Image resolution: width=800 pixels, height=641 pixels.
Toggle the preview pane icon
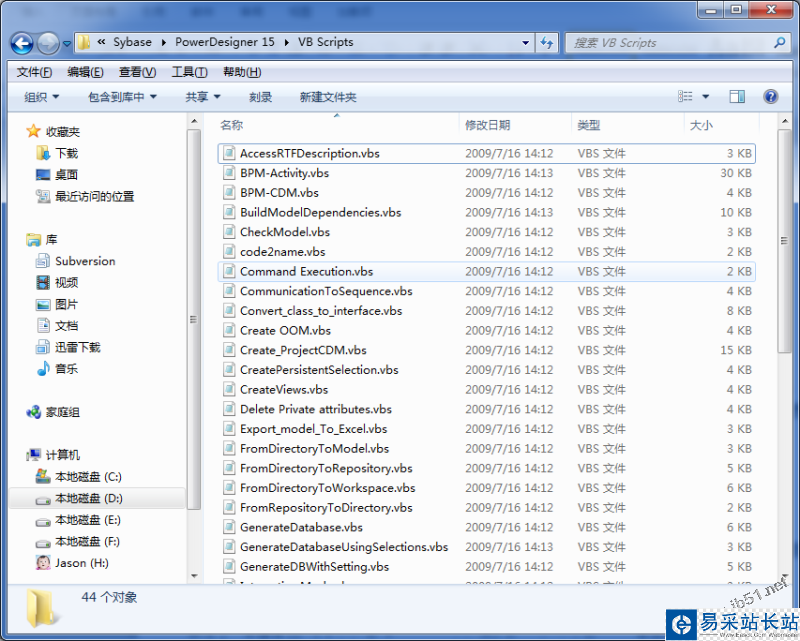(737, 96)
